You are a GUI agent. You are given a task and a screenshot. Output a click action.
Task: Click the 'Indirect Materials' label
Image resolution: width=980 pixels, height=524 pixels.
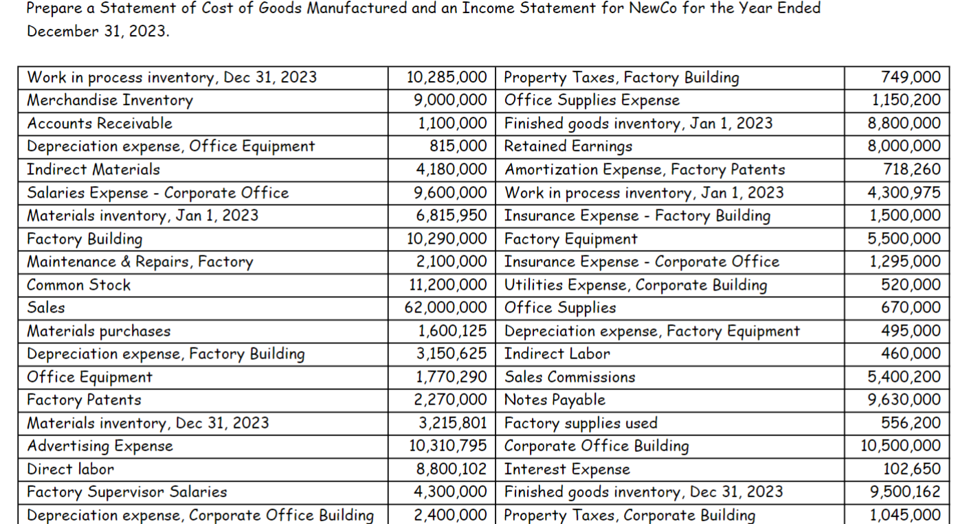[93, 170]
